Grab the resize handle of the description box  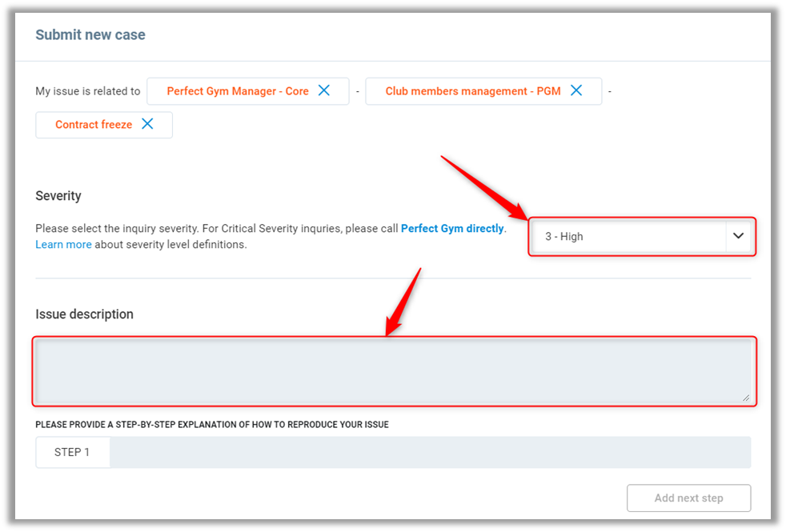click(x=745, y=398)
